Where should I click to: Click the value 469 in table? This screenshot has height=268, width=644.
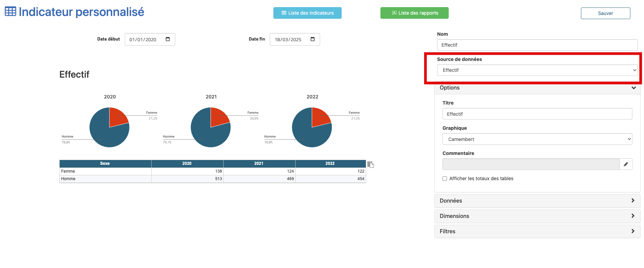coord(290,179)
